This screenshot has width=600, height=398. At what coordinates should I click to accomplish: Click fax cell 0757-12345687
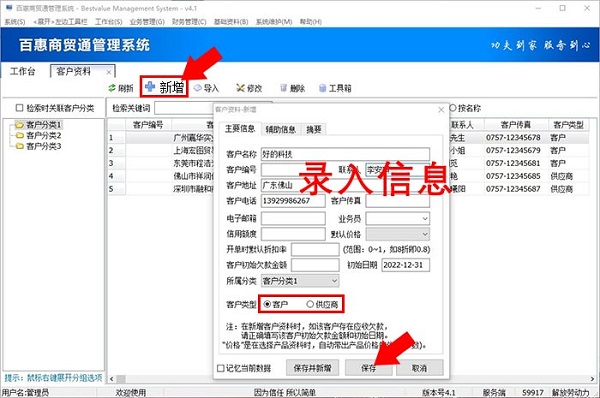513,189
